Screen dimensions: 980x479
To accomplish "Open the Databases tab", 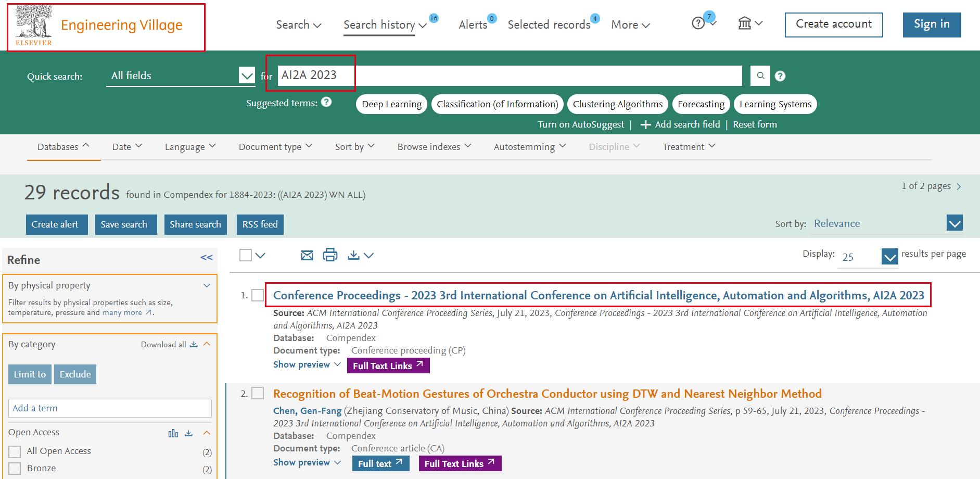I will coord(63,147).
